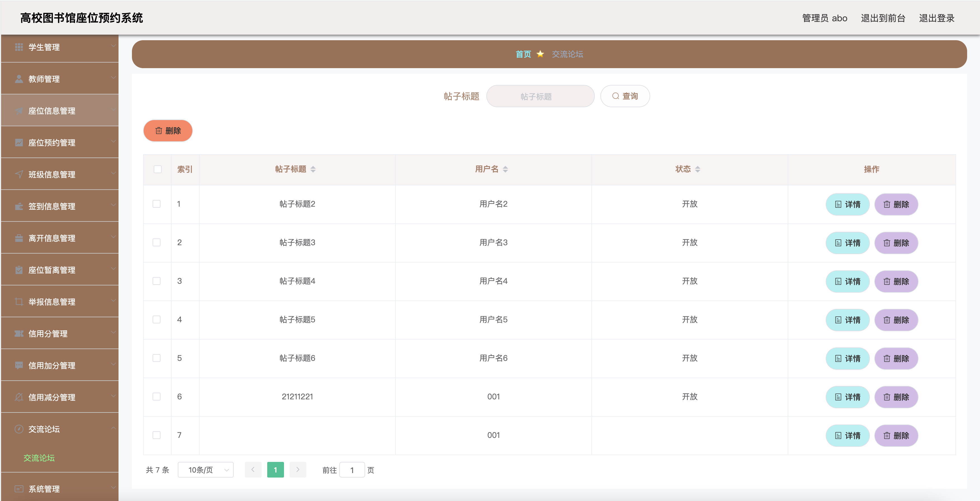Click the clipboard icon beside 座位暂离管理

click(19, 270)
